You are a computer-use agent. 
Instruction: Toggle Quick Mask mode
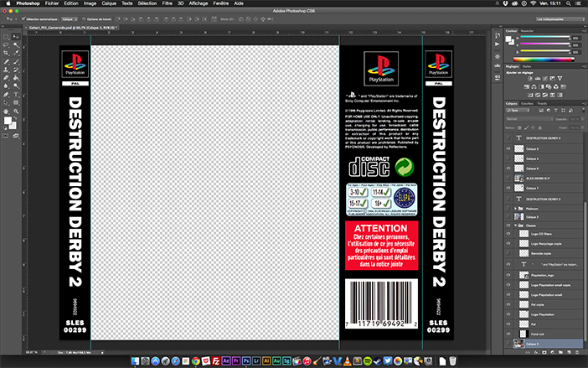click(x=6, y=136)
